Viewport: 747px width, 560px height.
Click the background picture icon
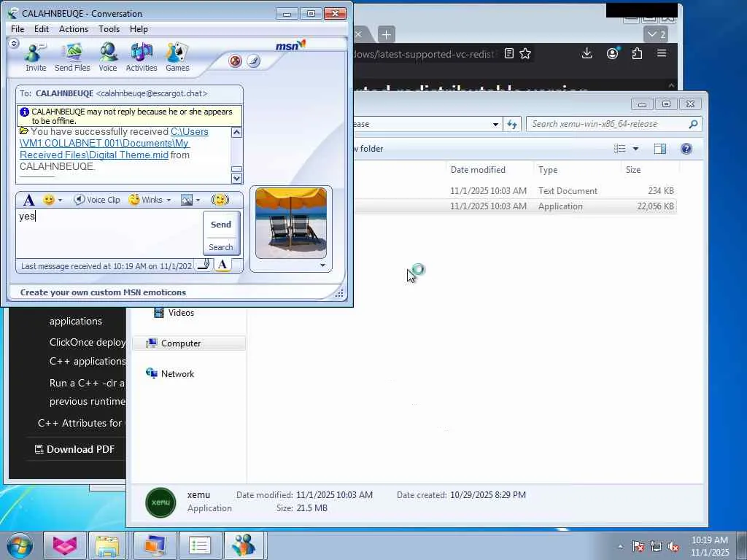[187, 200]
